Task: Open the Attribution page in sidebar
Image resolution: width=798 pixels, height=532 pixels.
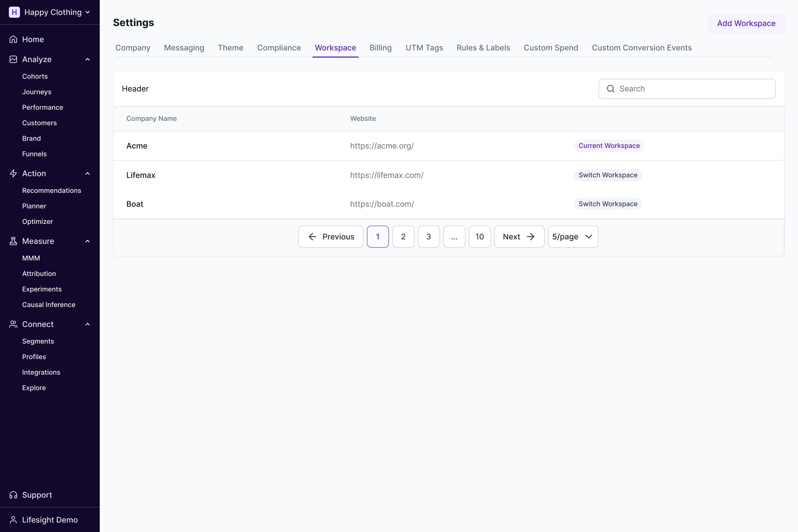Action: (x=39, y=273)
